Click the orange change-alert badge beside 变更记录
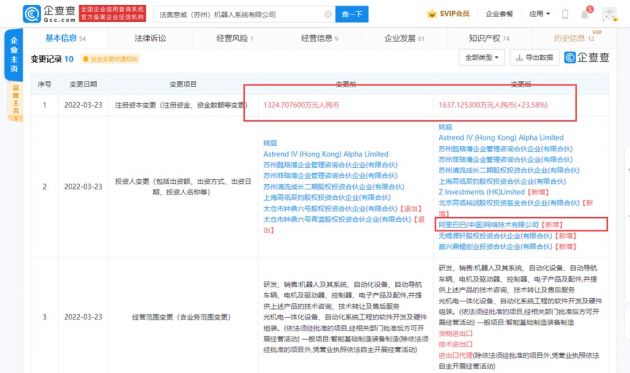This screenshot has width=630, height=373. pos(110,59)
